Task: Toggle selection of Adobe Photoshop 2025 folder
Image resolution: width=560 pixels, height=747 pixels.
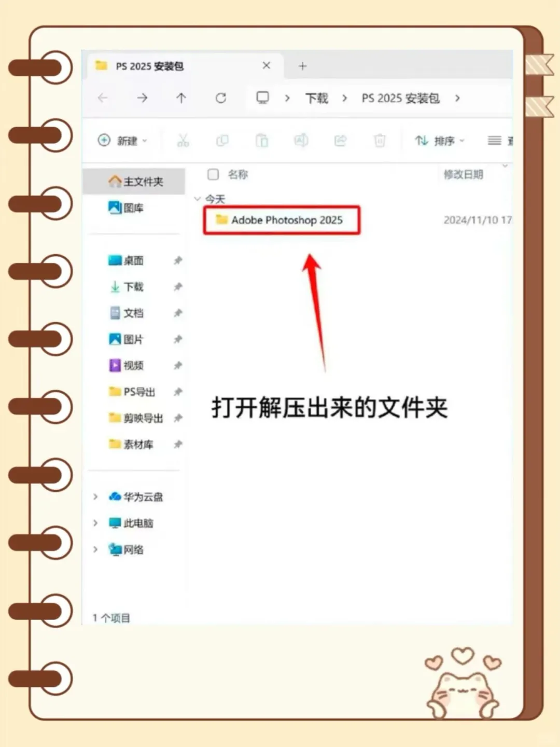Action: pyautogui.click(x=213, y=219)
